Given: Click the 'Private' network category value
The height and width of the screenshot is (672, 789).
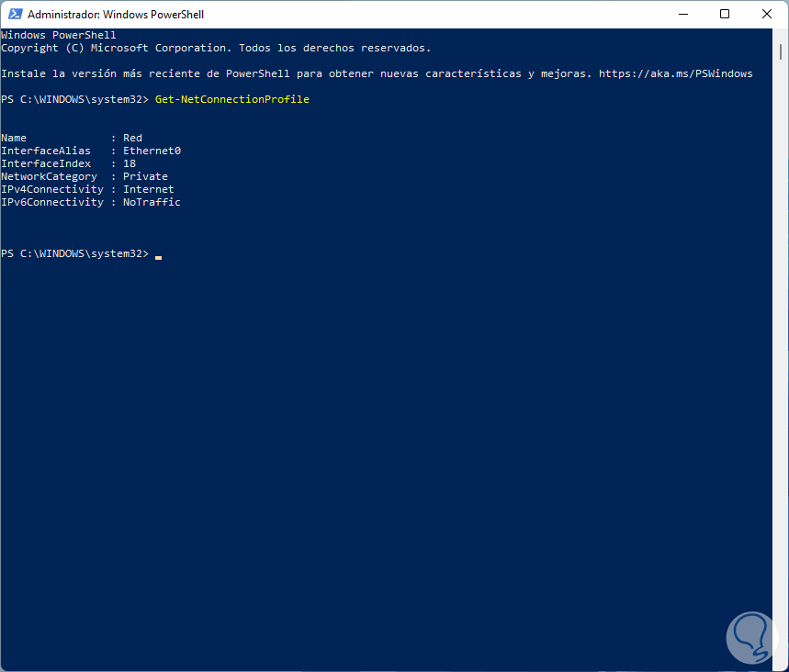Looking at the screenshot, I should click(x=145, y=176).
